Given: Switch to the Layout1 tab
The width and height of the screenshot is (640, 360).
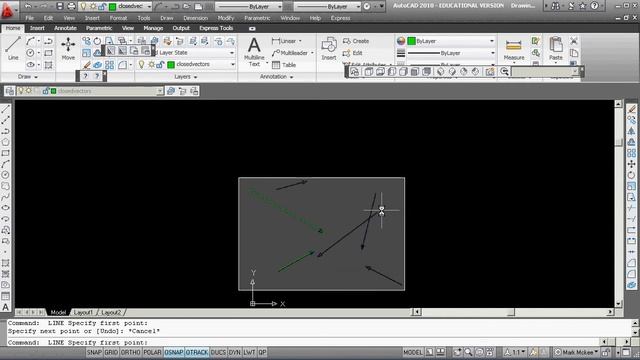Looking at the screenshot, I should coord(83,312).
